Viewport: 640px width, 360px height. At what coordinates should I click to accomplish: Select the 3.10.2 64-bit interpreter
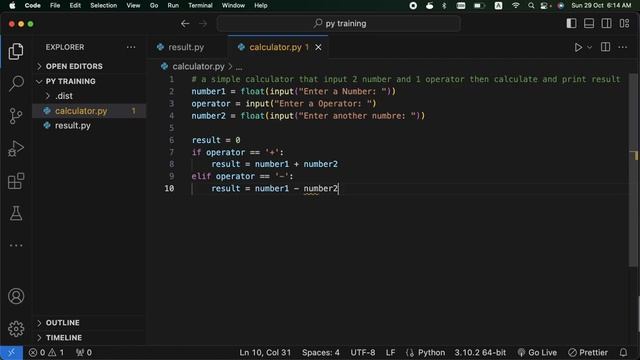(x=480, y=352)
